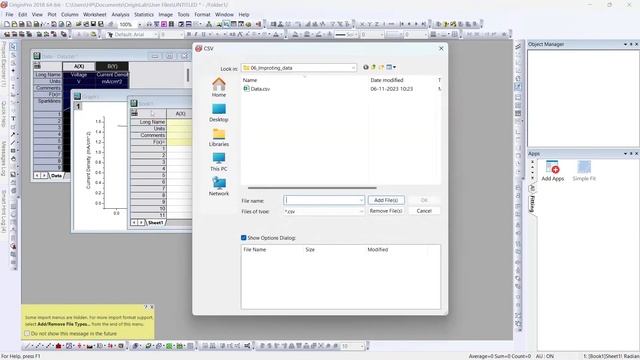Click the New Project toolbar icon
The image size is (640, 360).
[x=7, y=24]
